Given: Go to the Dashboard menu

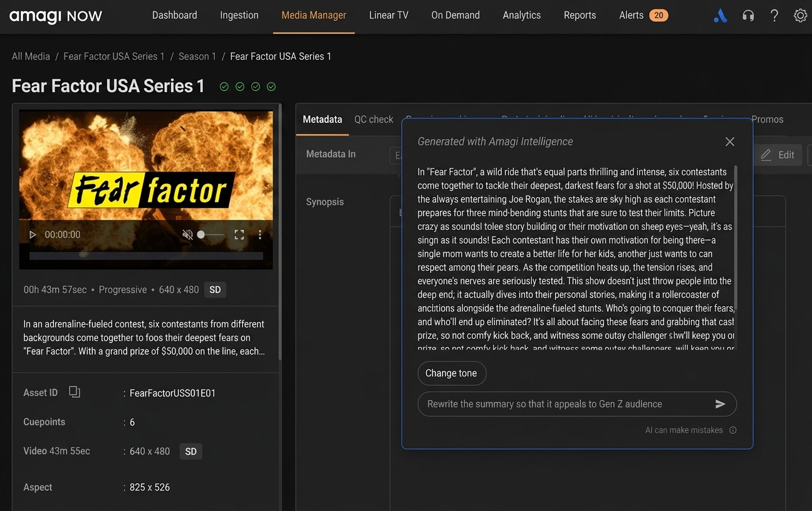Looking at the screenshot, I should point(175,16).
